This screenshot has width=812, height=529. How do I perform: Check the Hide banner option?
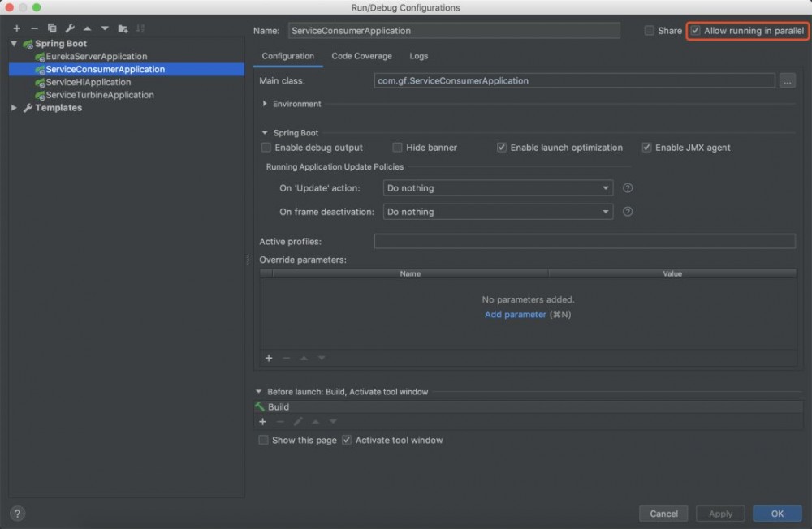click(x=398, y=148)
